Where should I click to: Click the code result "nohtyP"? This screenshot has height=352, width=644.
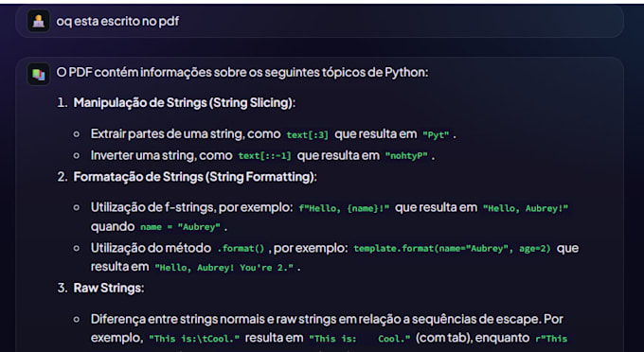click(406, 156)
